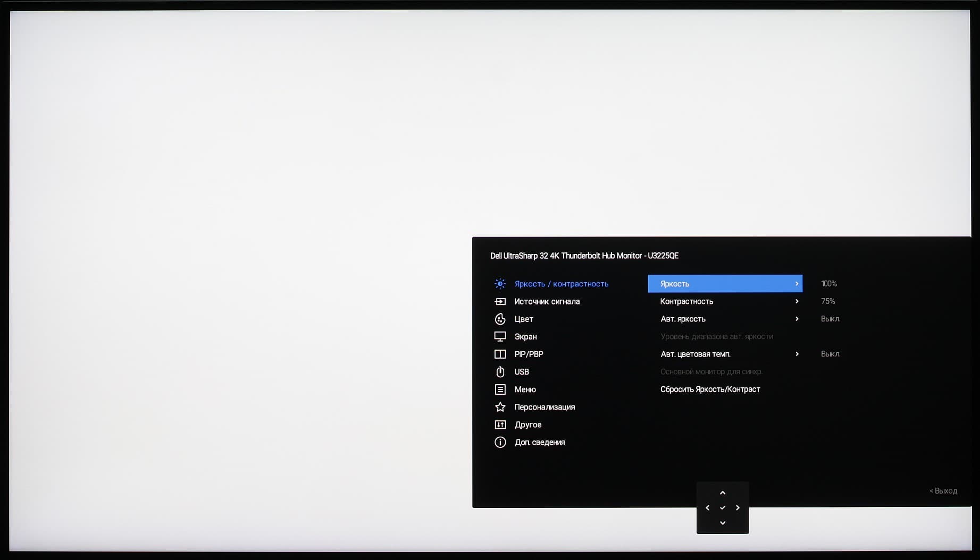Viewport: 980px width, 560px height.
Task: Click the color palette icon
Action: click(500, 319)
